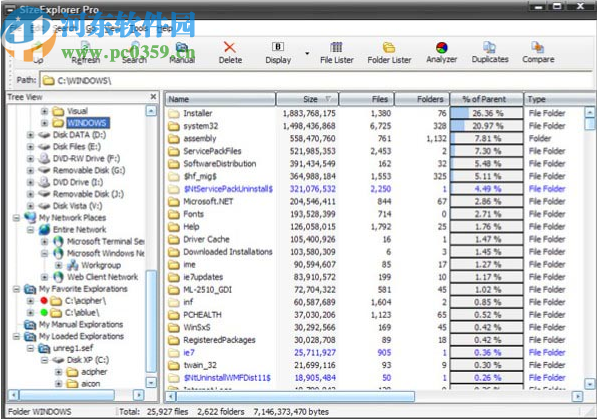Open the Manual toolbar icon
The height and width of the screenshot is (419, 597).
coord(182,48)
